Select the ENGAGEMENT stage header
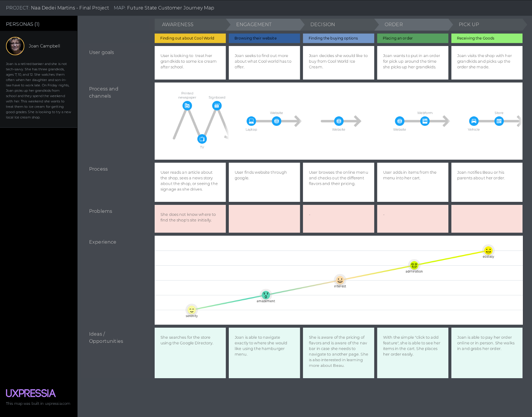Viewport: 532px width, 417px height. [x=265, y=24]
